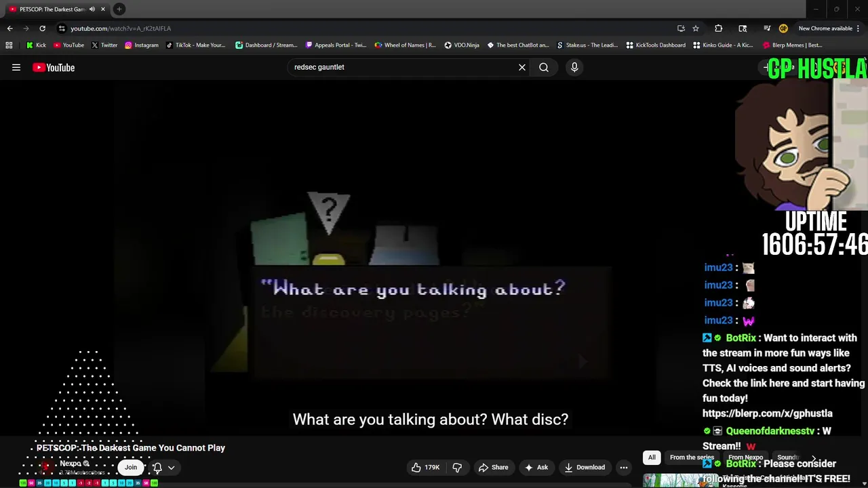Viewport: 868px width, 488px height.
Task: Show more chips with the right arrow
Action: pyautogui.click(x=814, y=458)
